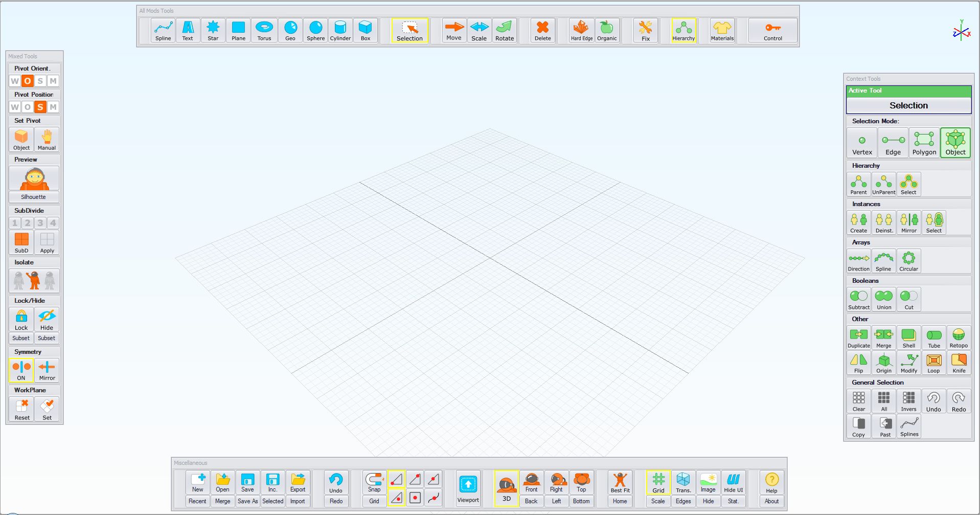The width and height of the screenshot is (980, 515).
Task: Select the Rotate tool
Action: pos(505,30)
